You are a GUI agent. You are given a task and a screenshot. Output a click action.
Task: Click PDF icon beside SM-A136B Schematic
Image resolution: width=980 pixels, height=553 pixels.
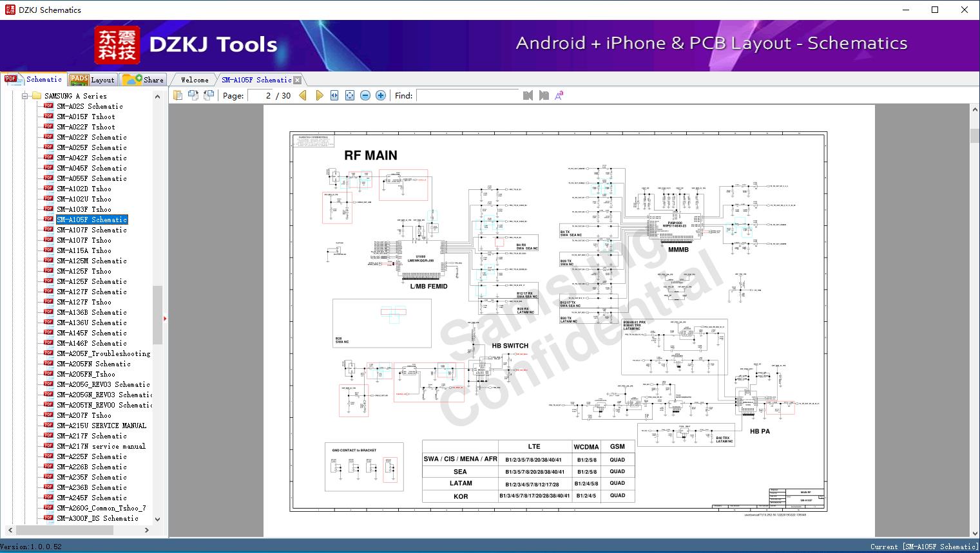coord(48,312)
